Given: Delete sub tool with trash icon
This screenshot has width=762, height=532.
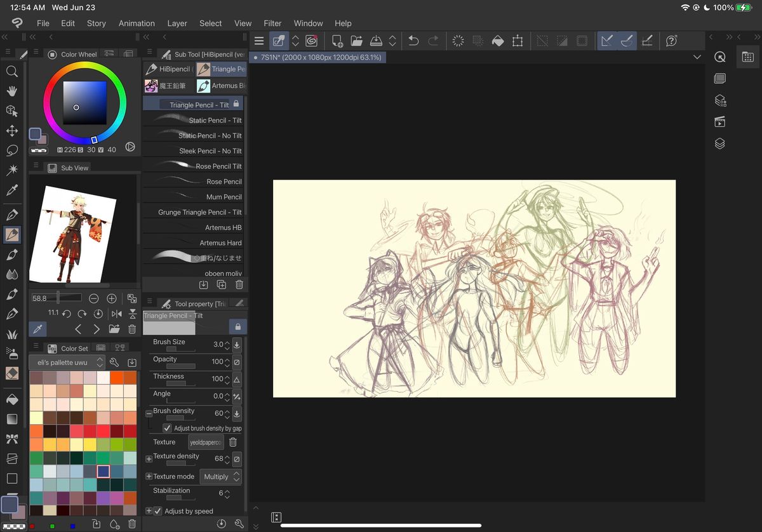Looking at the screenshot, I should tap(239, 286).
